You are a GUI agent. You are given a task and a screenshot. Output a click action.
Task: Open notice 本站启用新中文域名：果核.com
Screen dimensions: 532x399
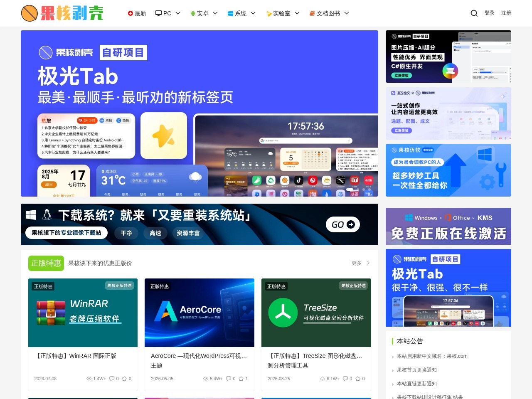[432, 356]
